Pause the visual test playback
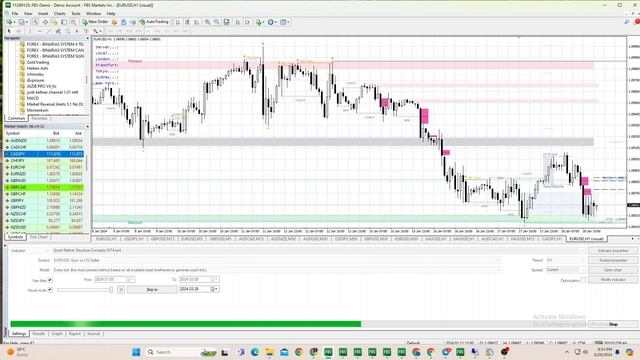The width and height of the screenshot is (640, 360). (121, 289)
